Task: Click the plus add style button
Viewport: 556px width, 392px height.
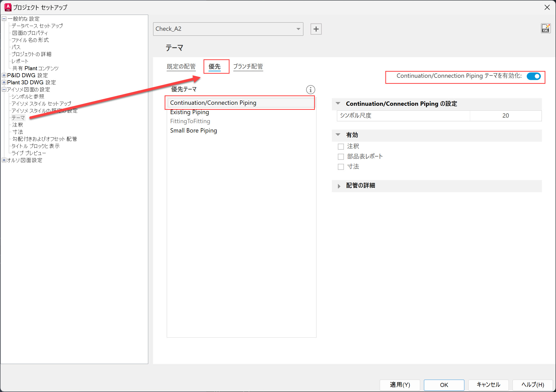Action: [x=316, y=29]
